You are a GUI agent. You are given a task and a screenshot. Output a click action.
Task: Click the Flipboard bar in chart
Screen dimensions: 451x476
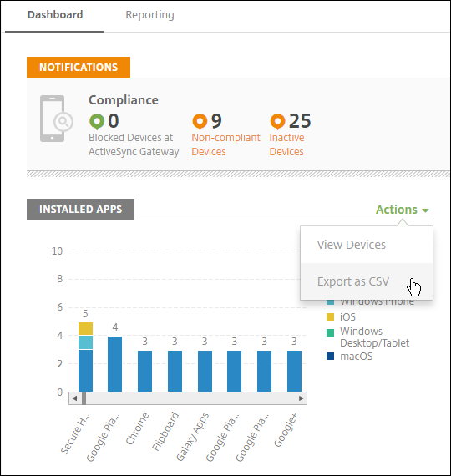pyautogui.click(x=175, y=372)
